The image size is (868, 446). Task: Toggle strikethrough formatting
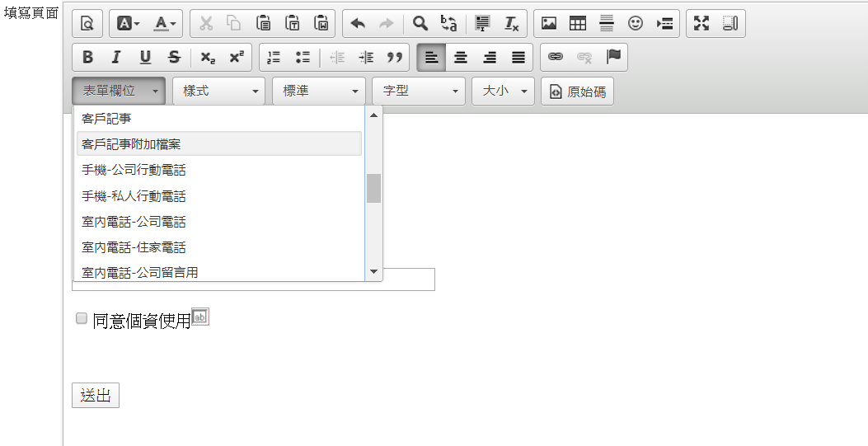(174, 57)
